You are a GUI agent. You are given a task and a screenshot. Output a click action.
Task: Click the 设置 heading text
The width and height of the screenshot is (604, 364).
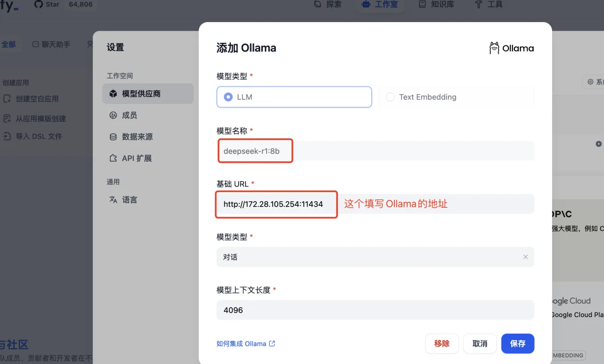pos(115,47)
